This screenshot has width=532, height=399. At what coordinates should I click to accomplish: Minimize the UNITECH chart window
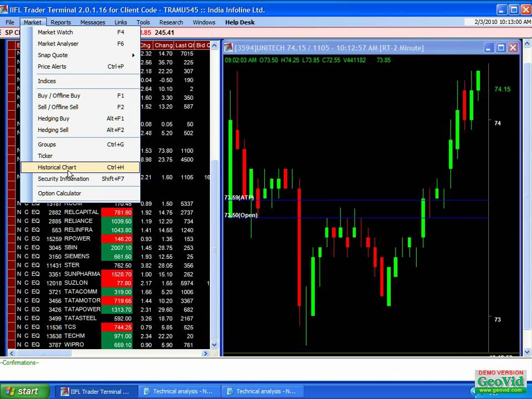(x=489, y=48)
